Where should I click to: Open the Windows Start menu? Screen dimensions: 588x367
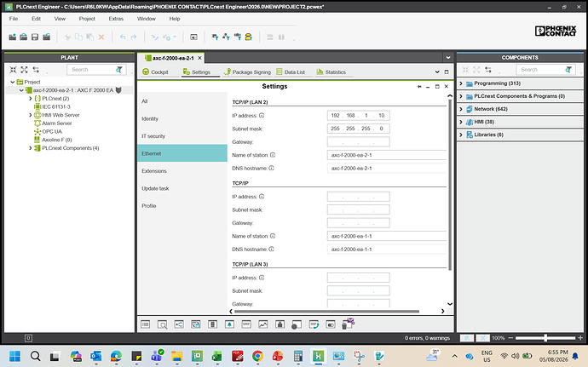[15, 356]
